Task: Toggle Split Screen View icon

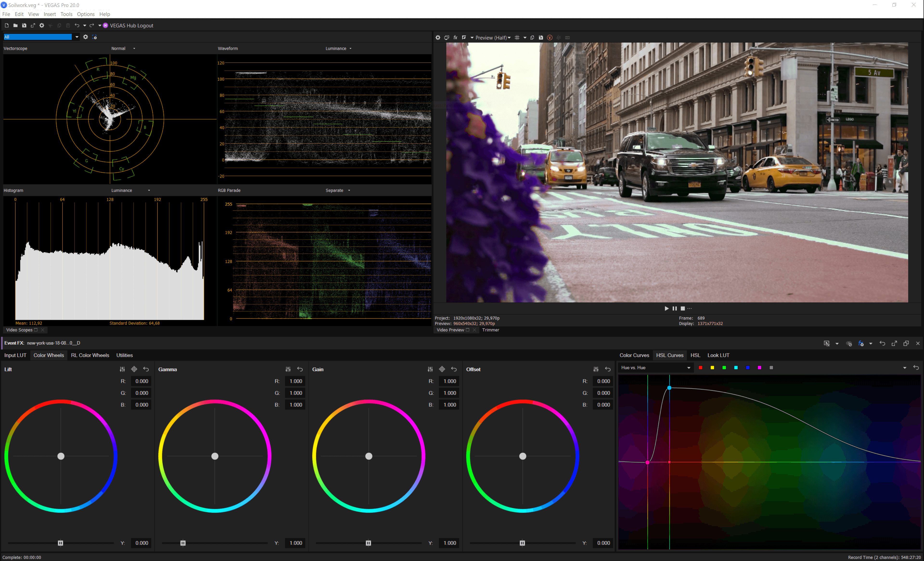Action: click(x=464, y=38)
